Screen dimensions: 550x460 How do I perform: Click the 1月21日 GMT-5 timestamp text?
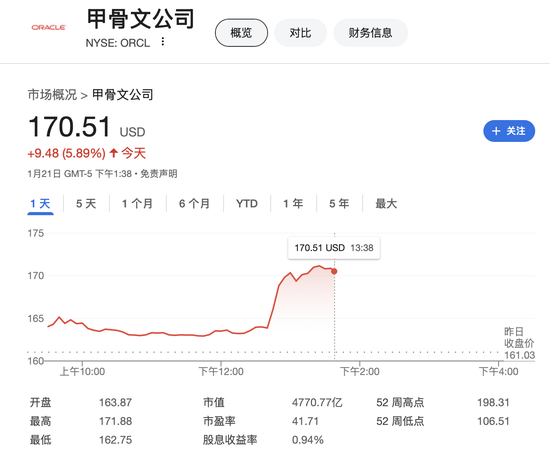click(x=80, y=174)
